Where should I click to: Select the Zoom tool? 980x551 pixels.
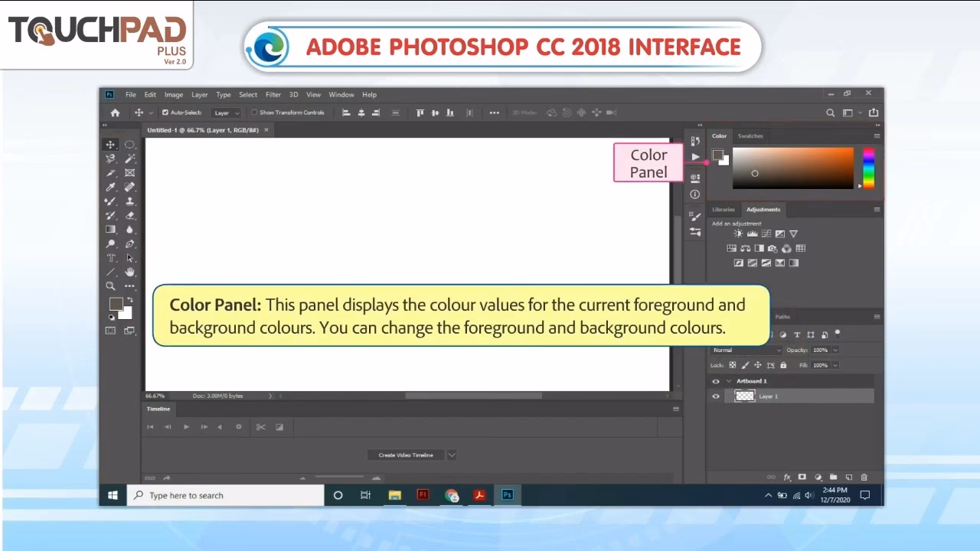click(110, 285)
